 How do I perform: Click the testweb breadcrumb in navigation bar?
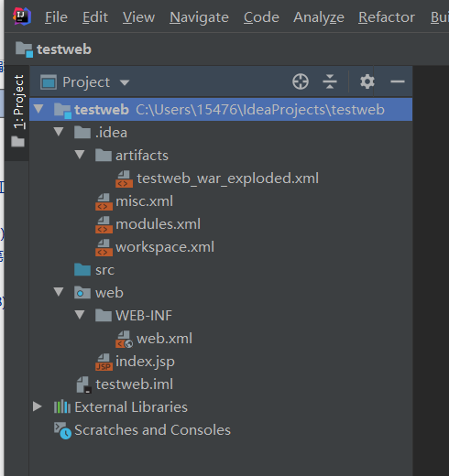pyautogui.click(x=64, y=49)
